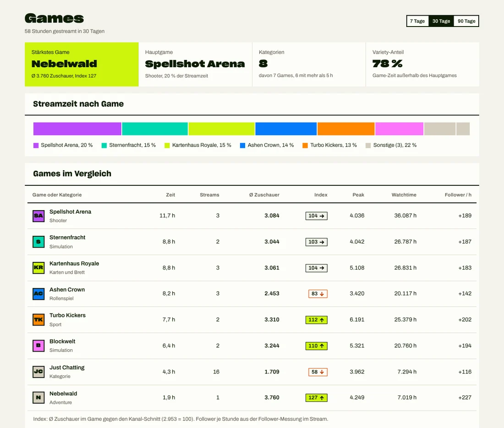Viewport: 504px width, 428px height.
Task: Open the Blockwelt game name
Action: (62, 341)
